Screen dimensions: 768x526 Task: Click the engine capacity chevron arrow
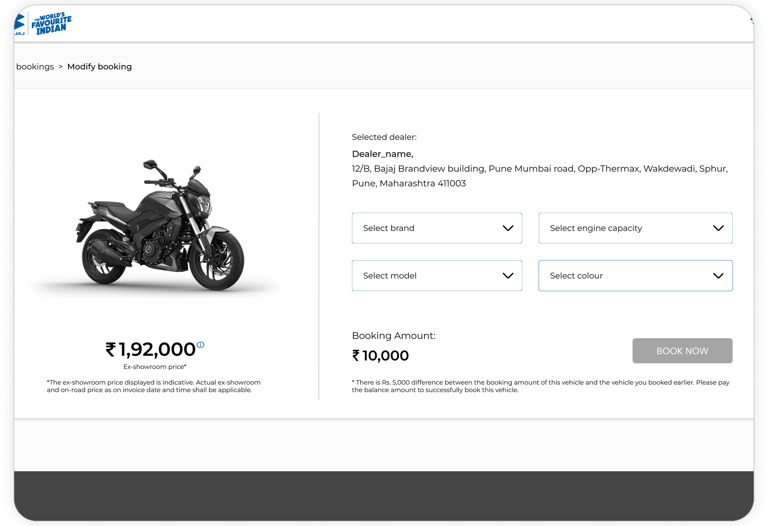click(718, 228)
